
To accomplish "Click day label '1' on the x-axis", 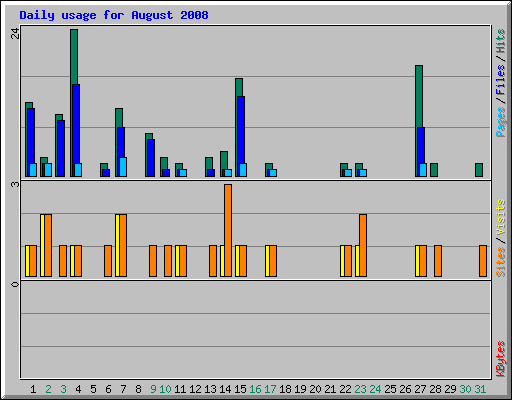I will click(33, 389).
